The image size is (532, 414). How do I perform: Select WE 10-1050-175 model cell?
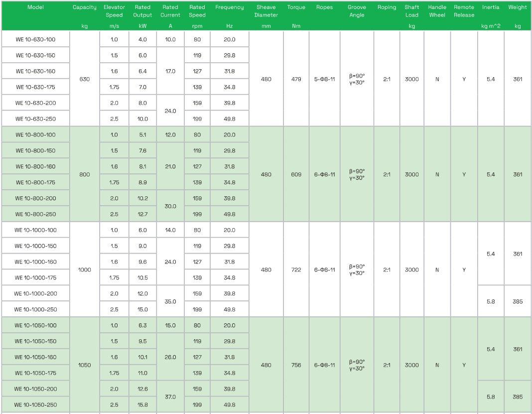pyautogui.click(x=35, y=373)
